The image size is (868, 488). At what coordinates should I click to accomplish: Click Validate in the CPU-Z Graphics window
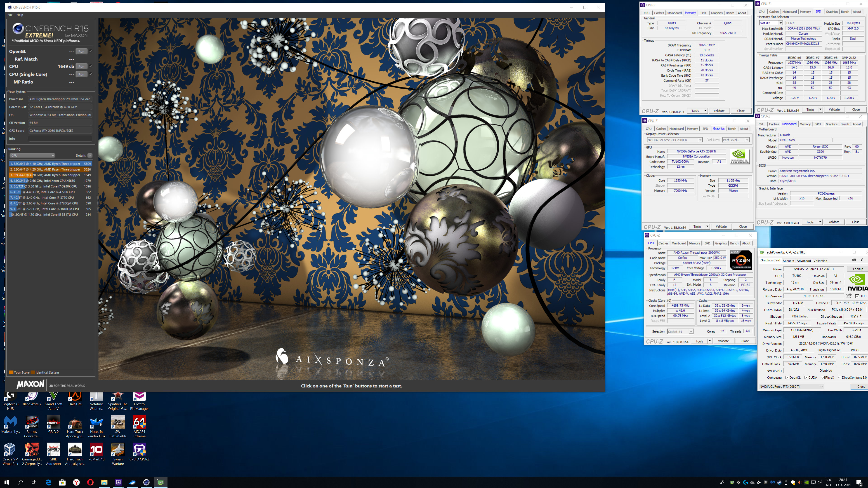[721, 227]
